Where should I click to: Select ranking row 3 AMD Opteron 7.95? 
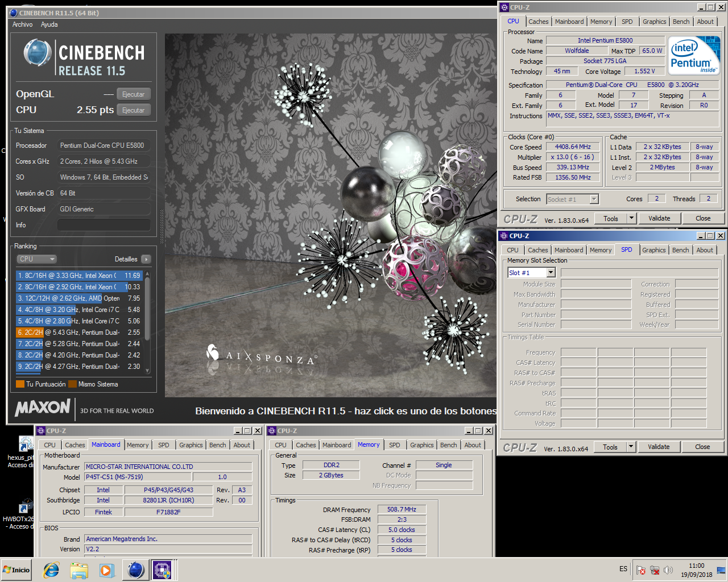pos(79,298)
